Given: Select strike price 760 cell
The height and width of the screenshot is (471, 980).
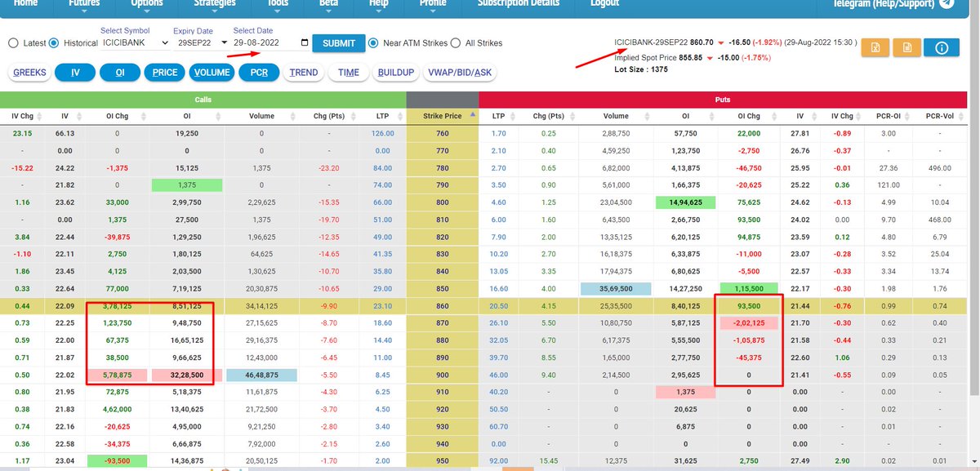Looking at the screenshot, I should pyautogui.click(x=442, y=133).
